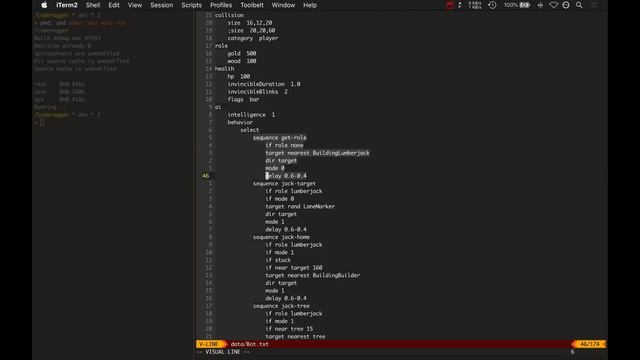Image resolution: width=640 pixels, height=360 pixels.
Task: Open the Time Machine menu bar icon
Action: (492, 5)
